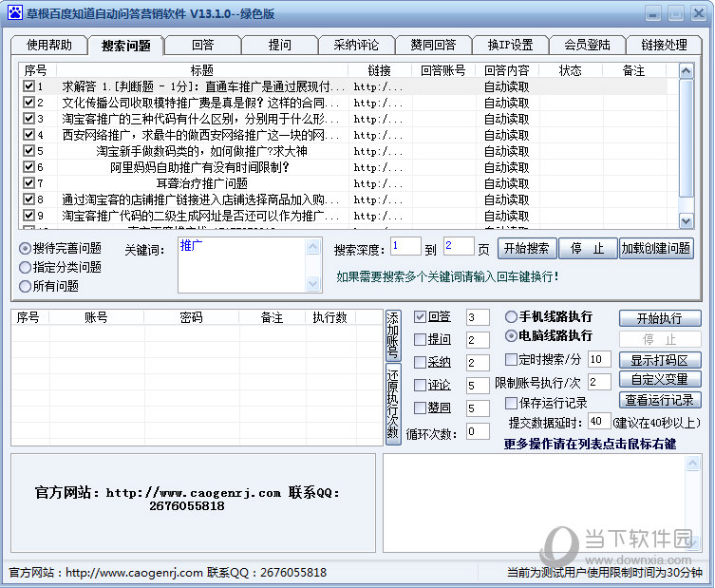Screen dimensions: 715x588
Task: Select question row 阿里妈妈自助推广有没有时间限制
Action: tap(342, 167)
